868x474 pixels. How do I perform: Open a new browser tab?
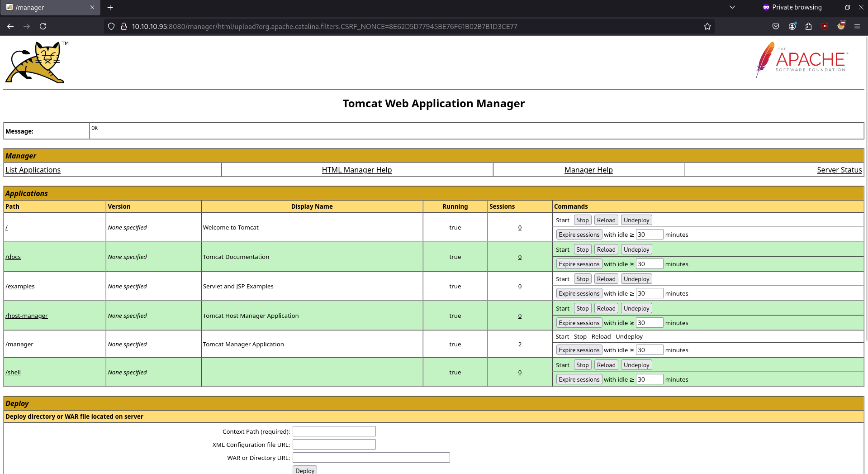click(110, 8)
